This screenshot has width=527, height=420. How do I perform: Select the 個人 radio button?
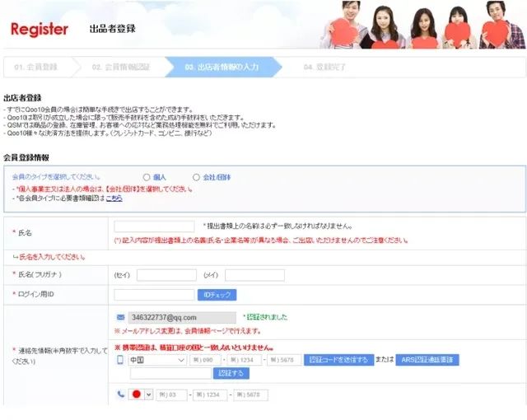tap(147, 177)
